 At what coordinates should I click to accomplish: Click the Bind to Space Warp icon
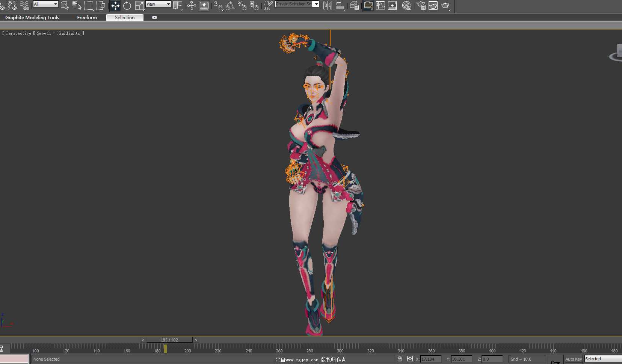tap(24, 5)
